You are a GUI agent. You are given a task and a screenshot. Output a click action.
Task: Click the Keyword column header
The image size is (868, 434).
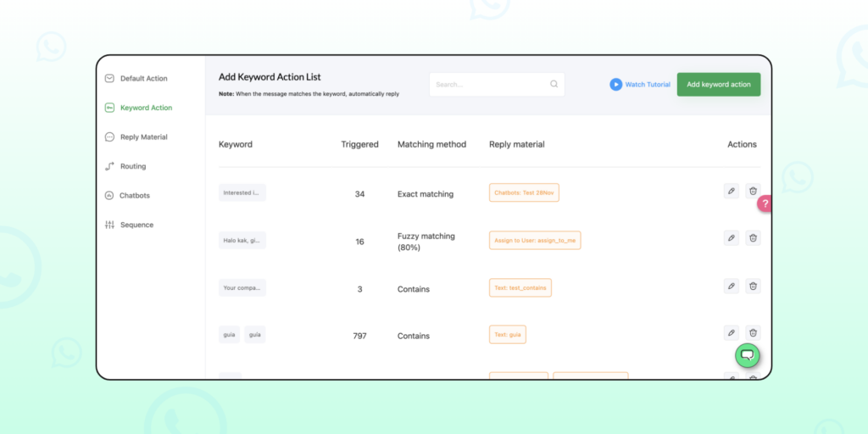236,144
